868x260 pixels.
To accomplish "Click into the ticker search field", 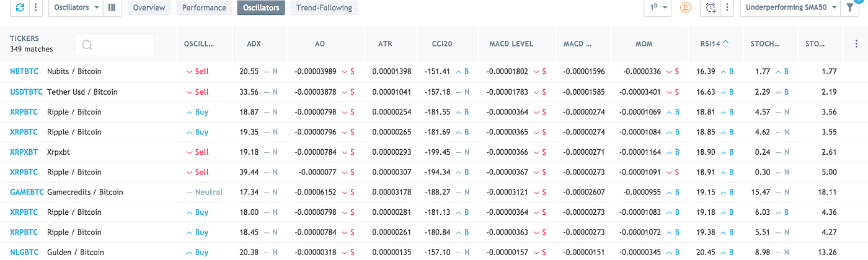I will (x=115, y=45).
